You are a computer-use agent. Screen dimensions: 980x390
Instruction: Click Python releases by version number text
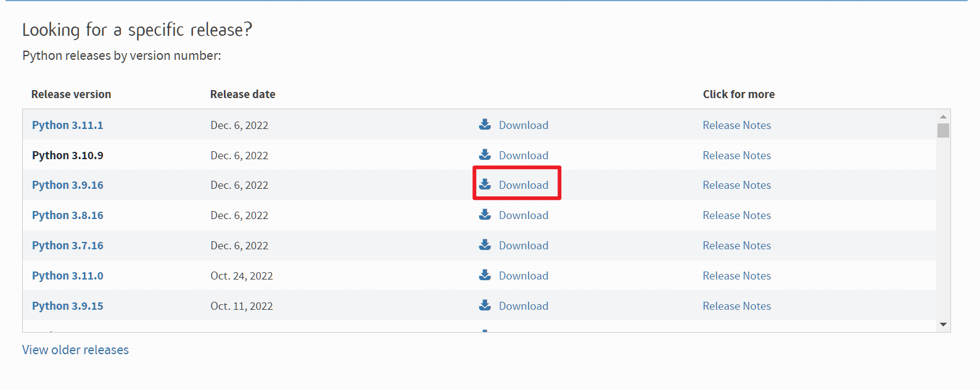pos(121,56)
